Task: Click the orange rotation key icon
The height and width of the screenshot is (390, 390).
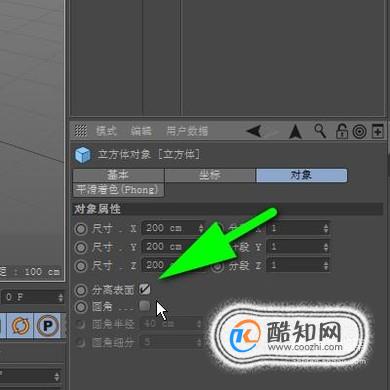Action: 20,326
